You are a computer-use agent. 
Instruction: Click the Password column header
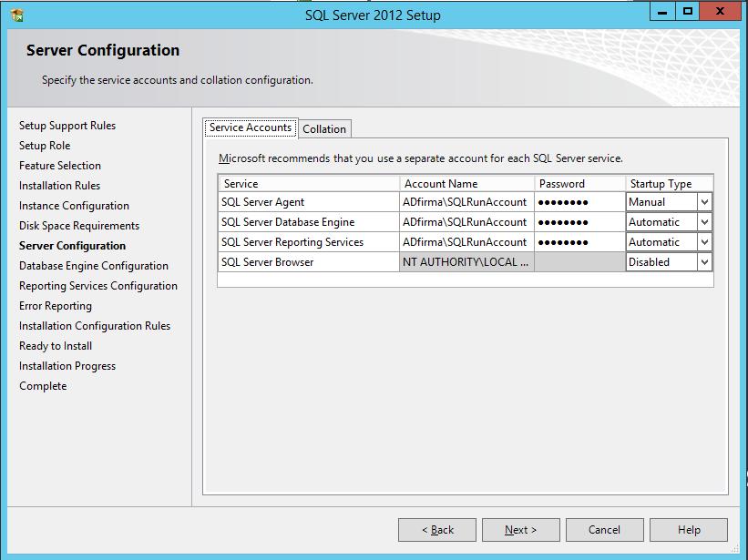tap(579, 184)
